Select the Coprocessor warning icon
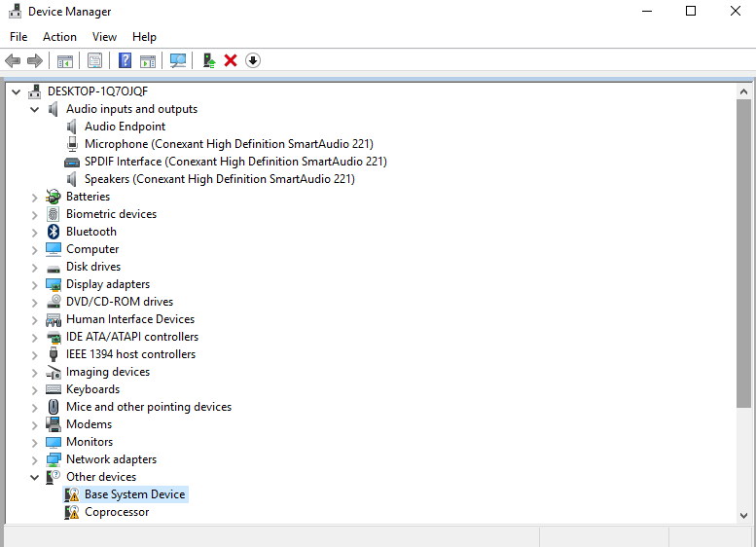This screenshot has height=547, width=756. pos(72,512)
